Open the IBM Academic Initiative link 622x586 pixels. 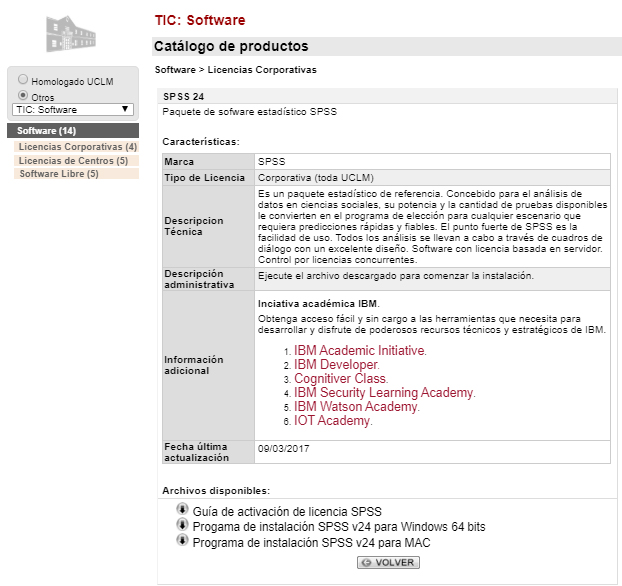359,351
